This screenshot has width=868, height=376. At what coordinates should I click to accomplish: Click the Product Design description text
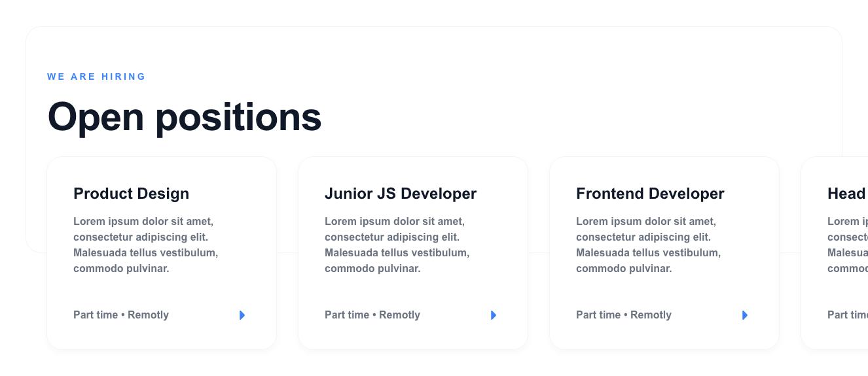145,245
